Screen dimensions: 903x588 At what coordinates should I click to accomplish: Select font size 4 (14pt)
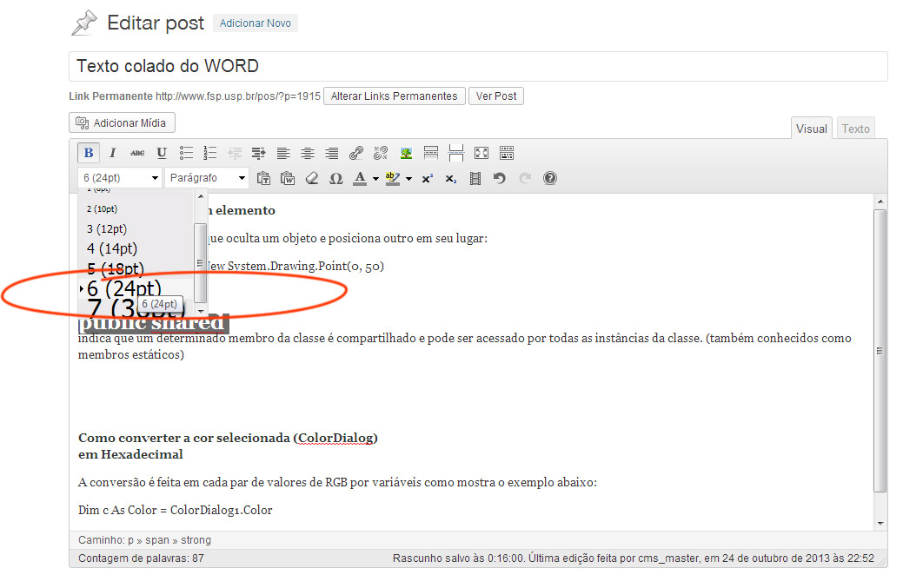(136, 248)
